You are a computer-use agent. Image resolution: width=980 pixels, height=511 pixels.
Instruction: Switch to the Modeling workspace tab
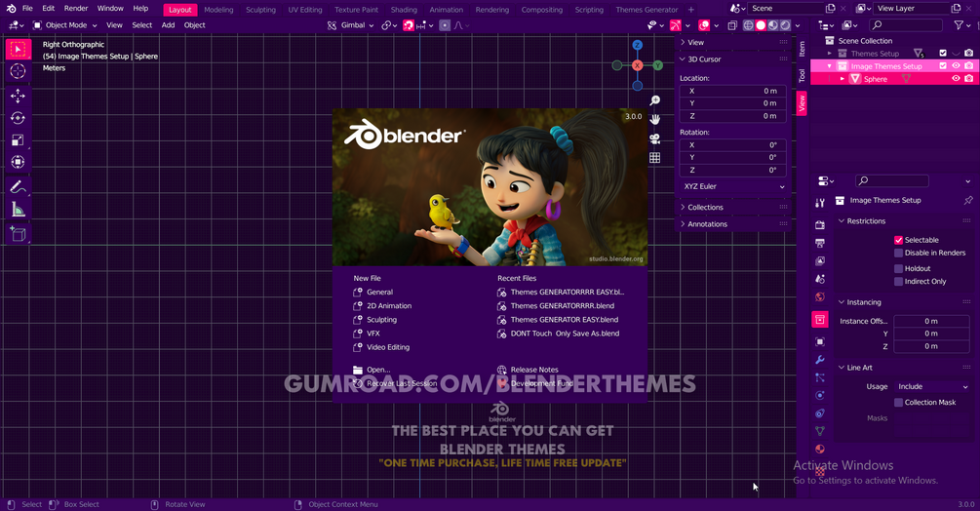tap(218, 10)
